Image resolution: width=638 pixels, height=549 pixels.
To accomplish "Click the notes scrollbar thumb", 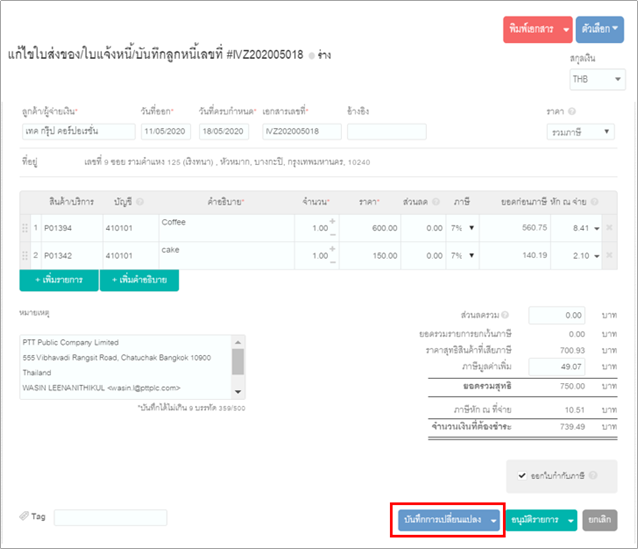I will [238, 361].
